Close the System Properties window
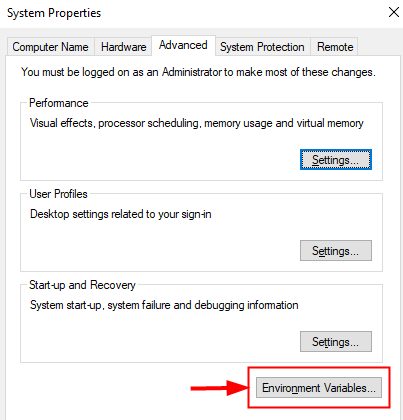This screenshot has height=420, width=403. (x=394, y=13)
